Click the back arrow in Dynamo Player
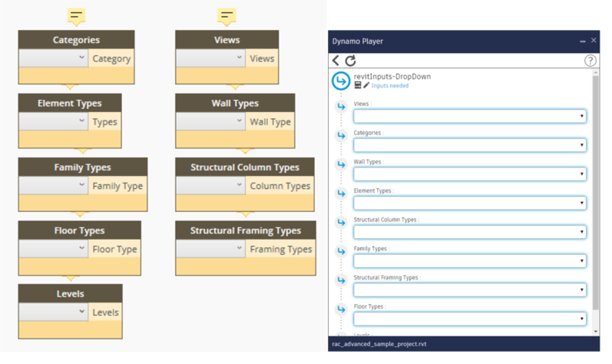612x364 pixels. point(336,61)
